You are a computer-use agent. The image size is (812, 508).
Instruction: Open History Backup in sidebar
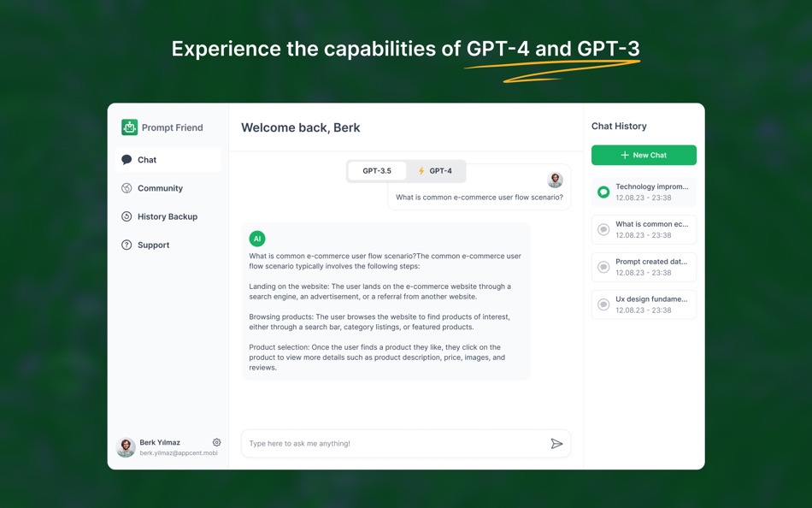pyautogui.click(x=168, y=216)
